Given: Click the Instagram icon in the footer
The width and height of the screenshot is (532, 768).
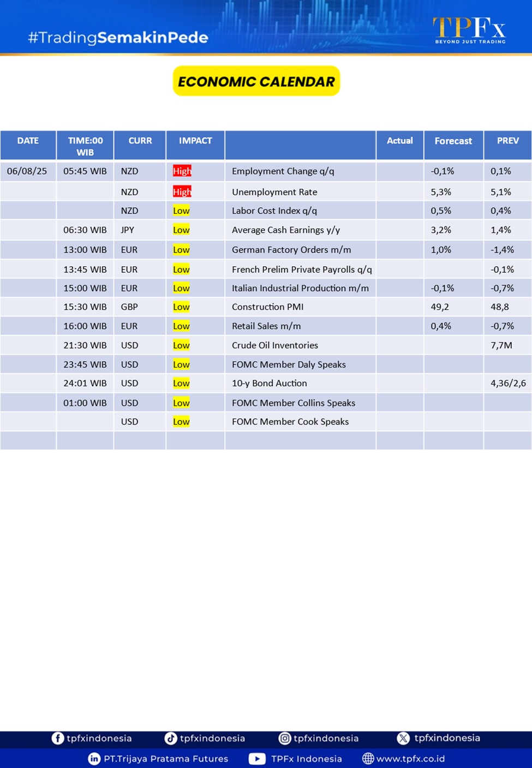Looking at the screenshot, I should pyautogui.click(x=285, y=738).
